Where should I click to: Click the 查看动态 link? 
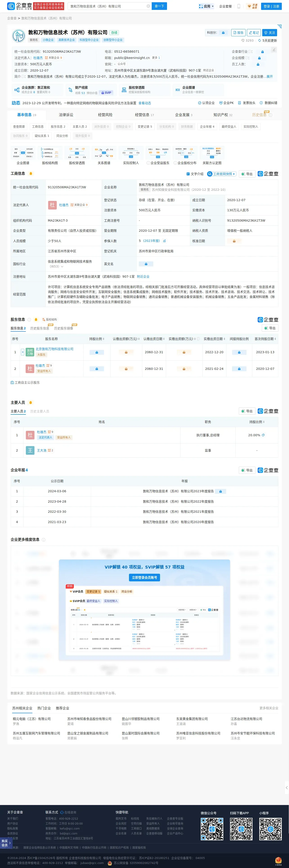point(145,103)
